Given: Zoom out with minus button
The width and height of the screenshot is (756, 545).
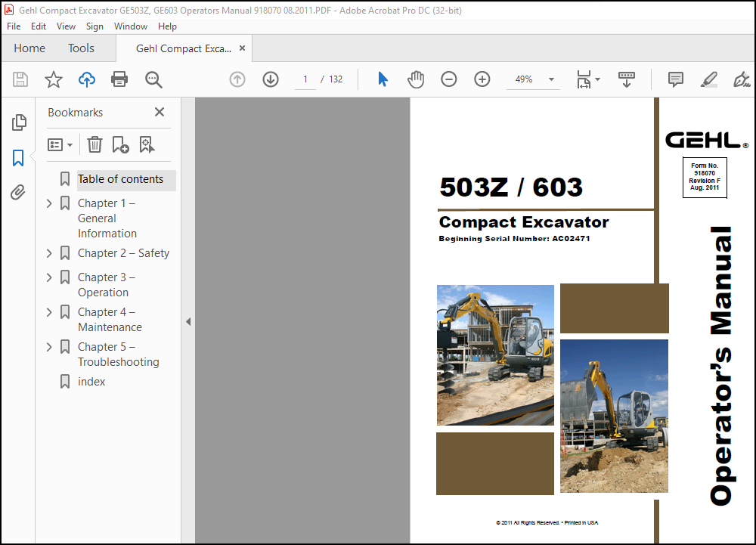Looking at the screenshot, I should click(x=448, y=79).
